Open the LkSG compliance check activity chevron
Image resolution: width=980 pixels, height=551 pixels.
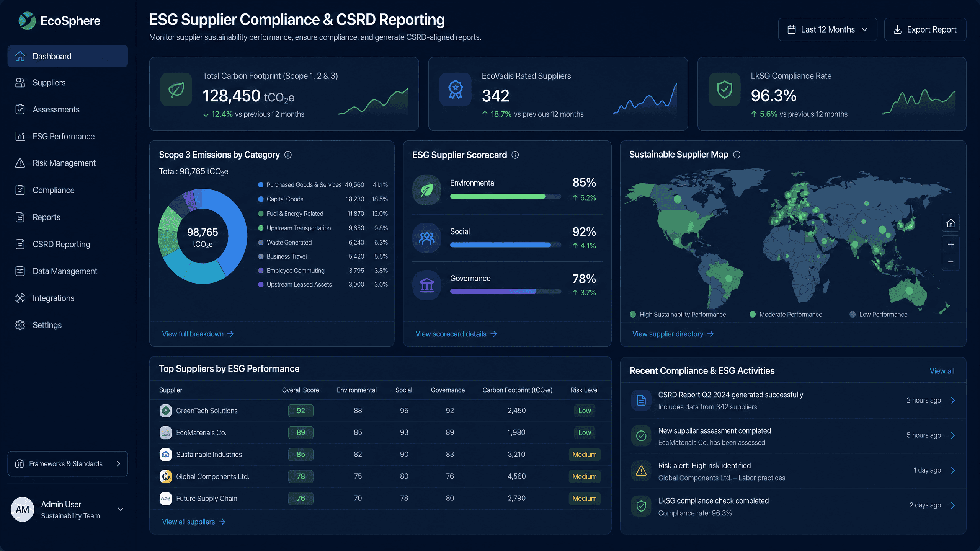(x=953, y=505)
